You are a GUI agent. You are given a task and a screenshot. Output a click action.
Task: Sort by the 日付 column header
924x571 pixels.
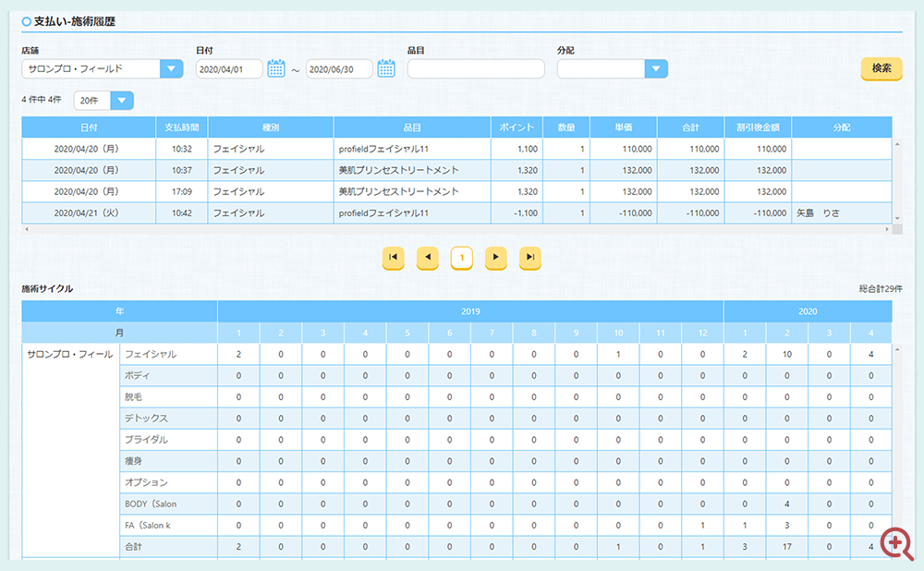[x=89, y=128]
